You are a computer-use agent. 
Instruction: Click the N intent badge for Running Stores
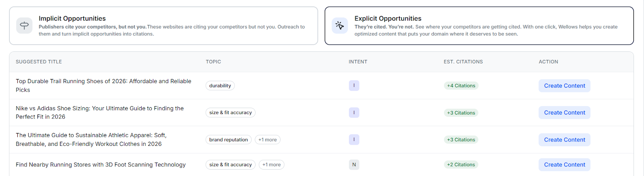pyautogui.click(x=354, y=164)
